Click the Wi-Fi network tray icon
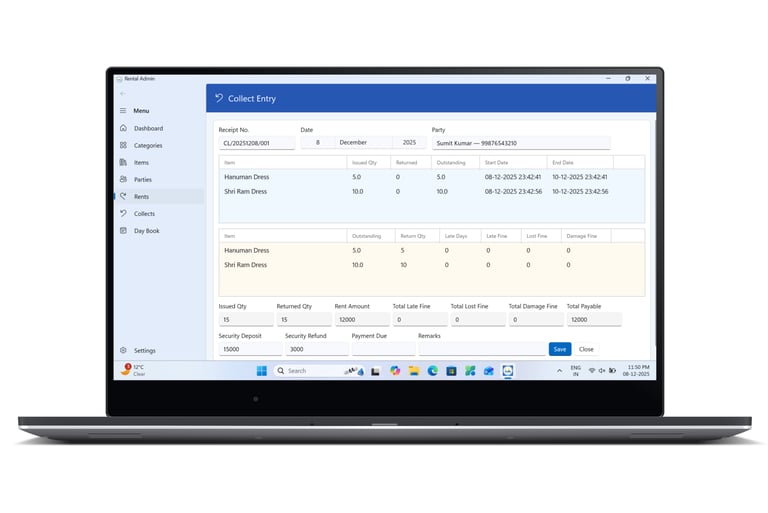The width and height of the screenshot is (768, 513). [x=592, y=371]
